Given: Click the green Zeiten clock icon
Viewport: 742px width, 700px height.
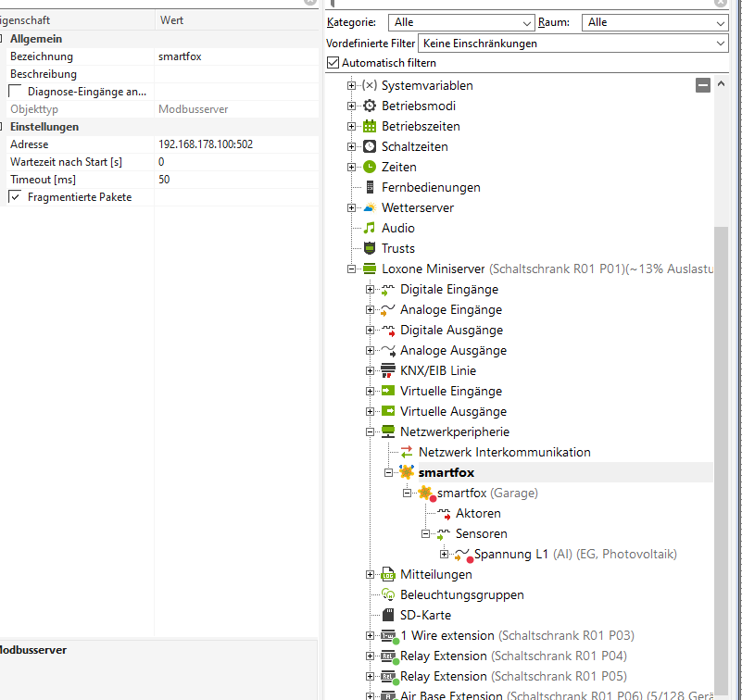Looking at the screenshot, I should coord(370,167).
